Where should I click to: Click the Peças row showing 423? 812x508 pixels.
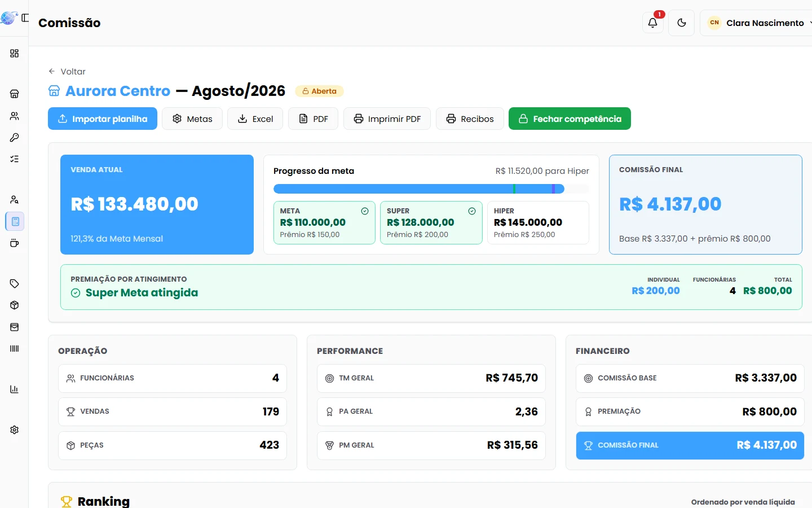coord(173,445)
